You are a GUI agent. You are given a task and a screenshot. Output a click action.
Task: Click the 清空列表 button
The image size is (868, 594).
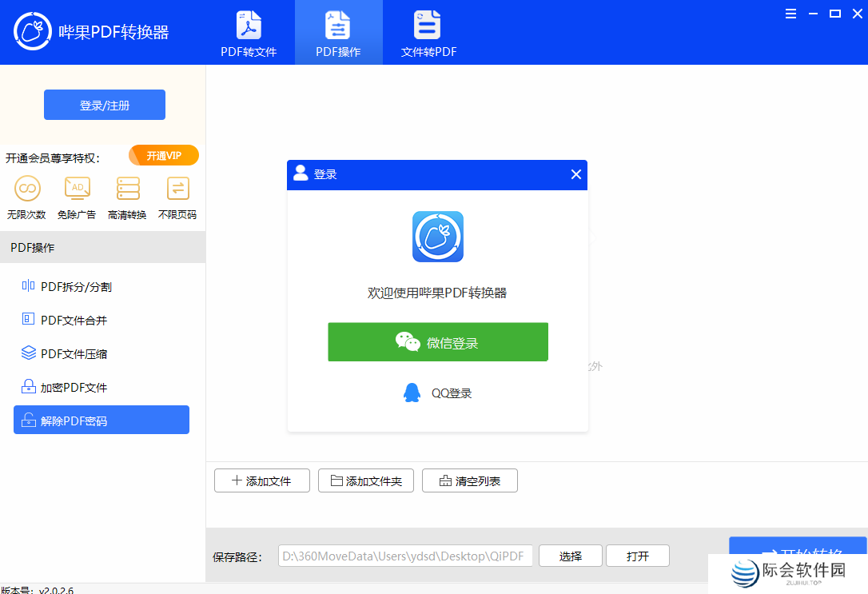[x=469, y=480]
